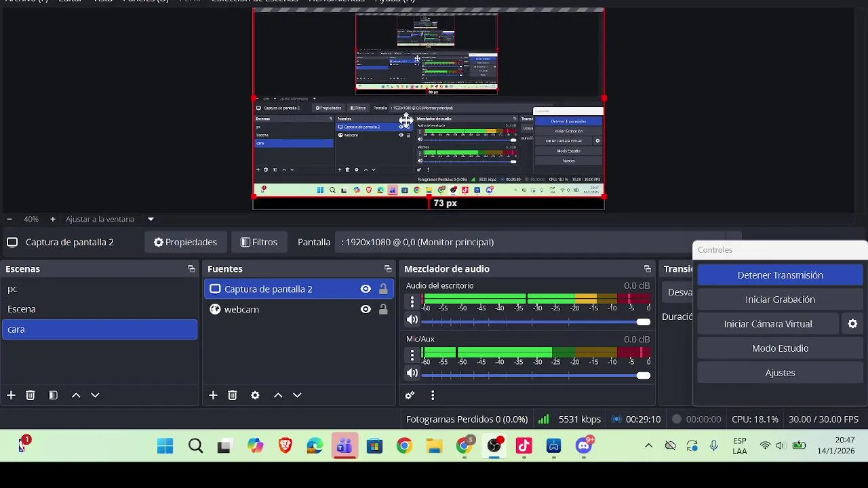Viewport: 868px width, 488px height.
Task: Open the Windows Start menu
Action: pyautogui.click(x=165, y=446)
